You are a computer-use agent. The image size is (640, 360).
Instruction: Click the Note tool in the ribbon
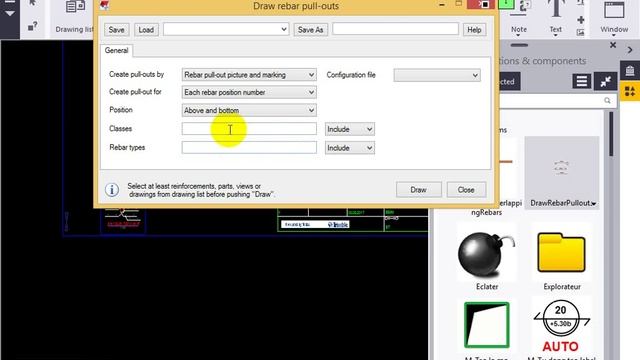(519, 29)
